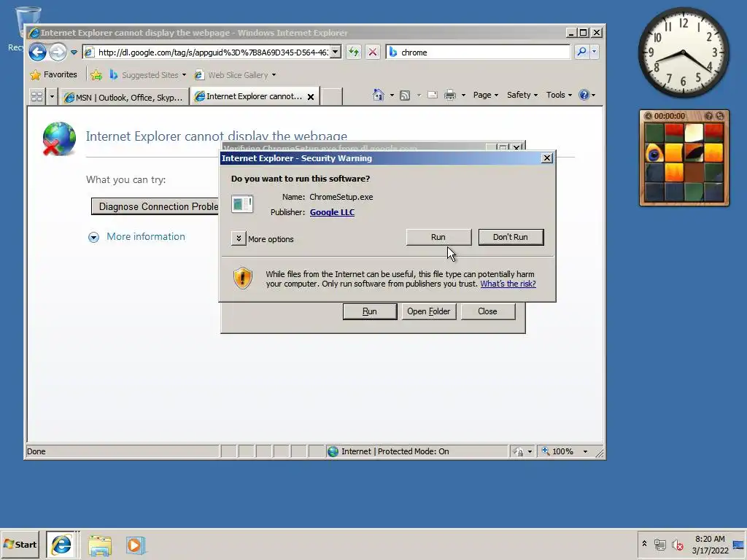Open the search provider dropdown arrow
747x560 pixels.
coord(594,52)
